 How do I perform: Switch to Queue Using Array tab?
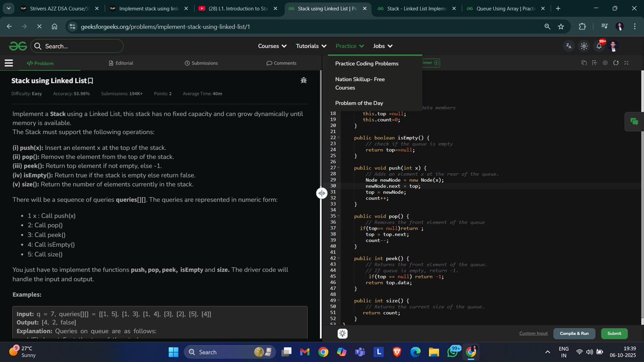[x=507, y=9]
